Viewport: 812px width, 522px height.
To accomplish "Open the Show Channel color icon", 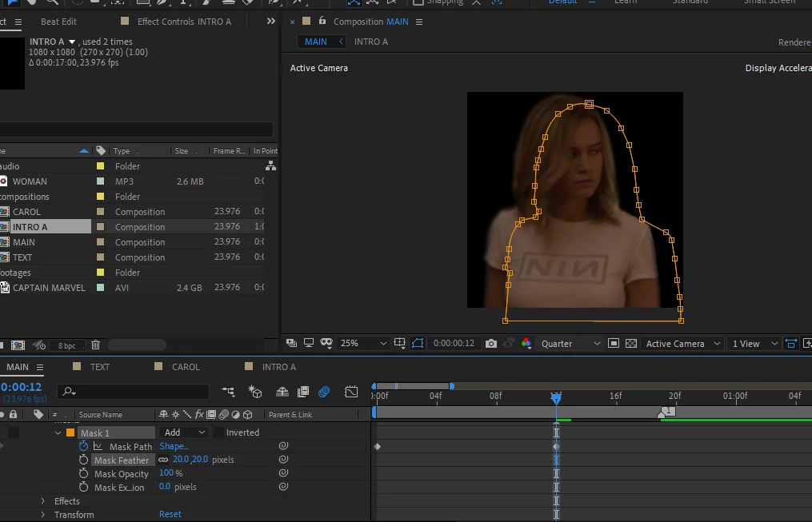I will pos(526,344).
